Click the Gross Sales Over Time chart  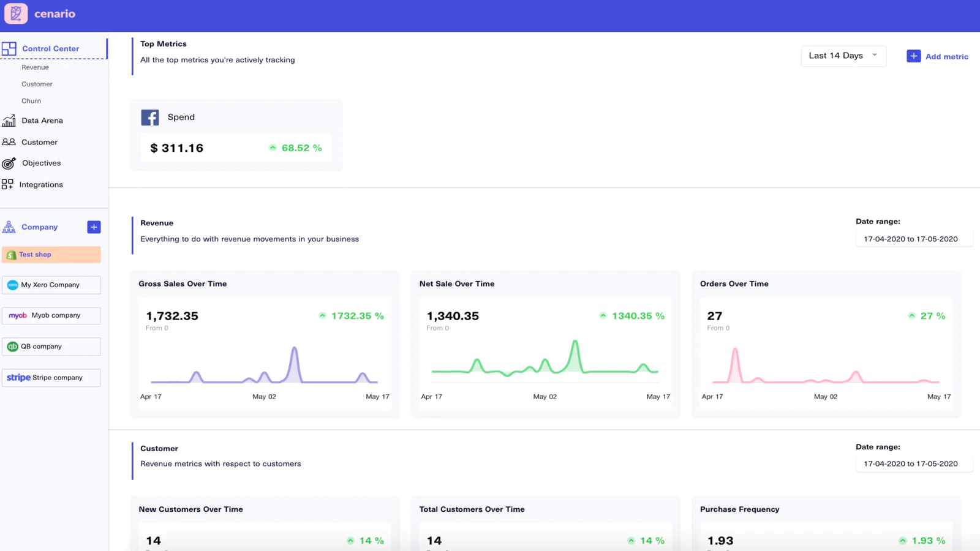tap(265, 365)
